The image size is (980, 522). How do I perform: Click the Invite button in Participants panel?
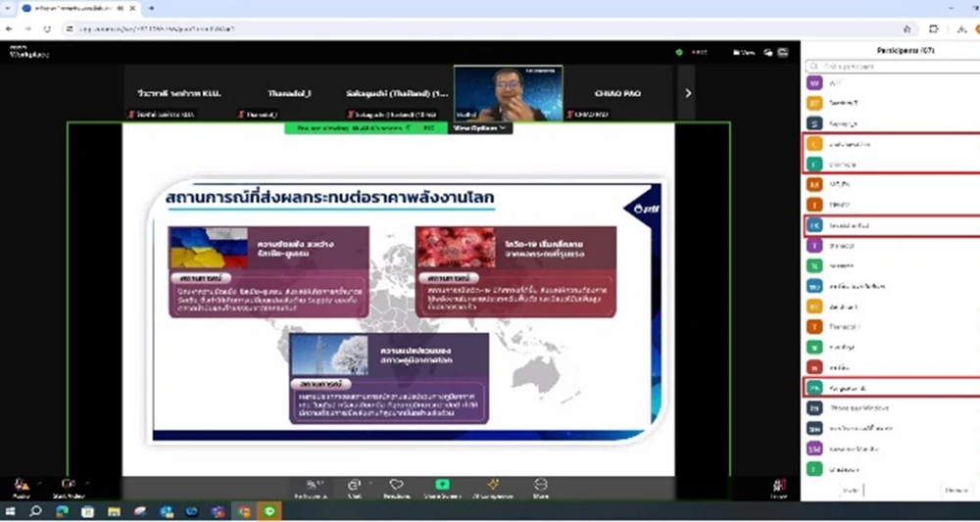coord(852,491)
